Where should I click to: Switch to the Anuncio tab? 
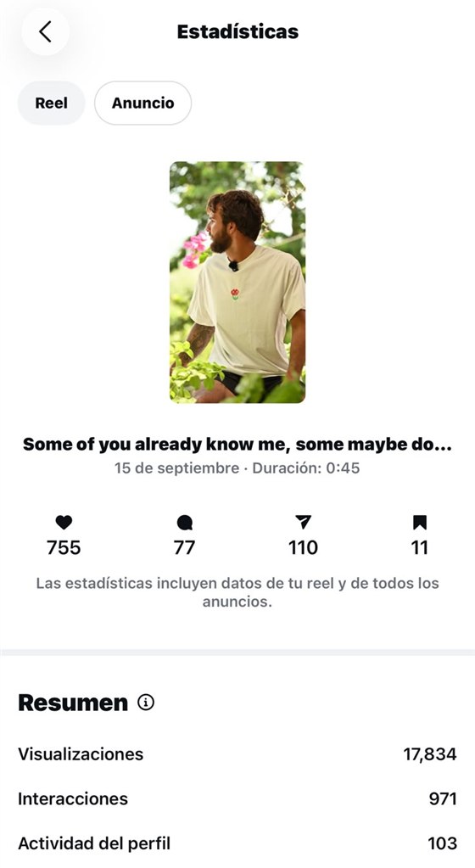click(142, 103)
